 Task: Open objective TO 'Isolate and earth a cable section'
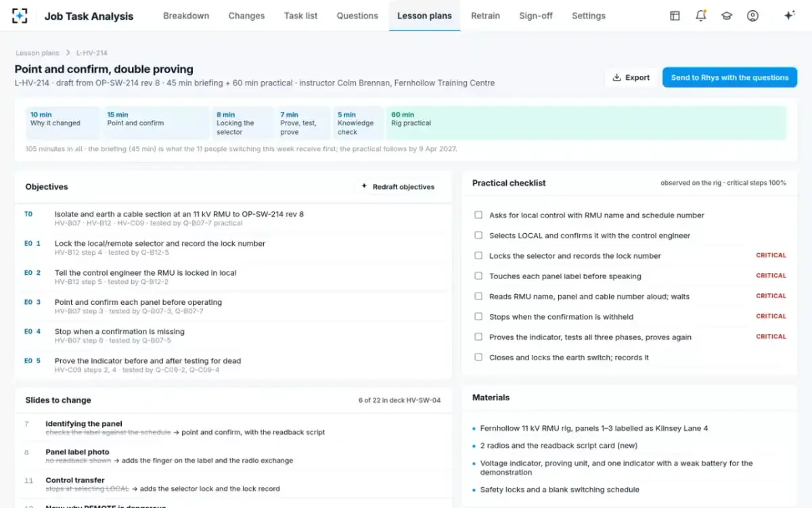(x=233, y=218)
